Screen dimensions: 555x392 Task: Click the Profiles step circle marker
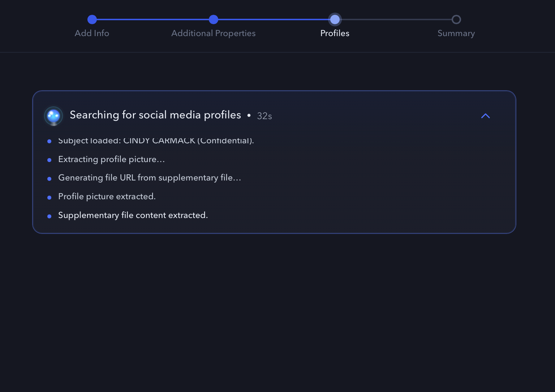(335, 19)
